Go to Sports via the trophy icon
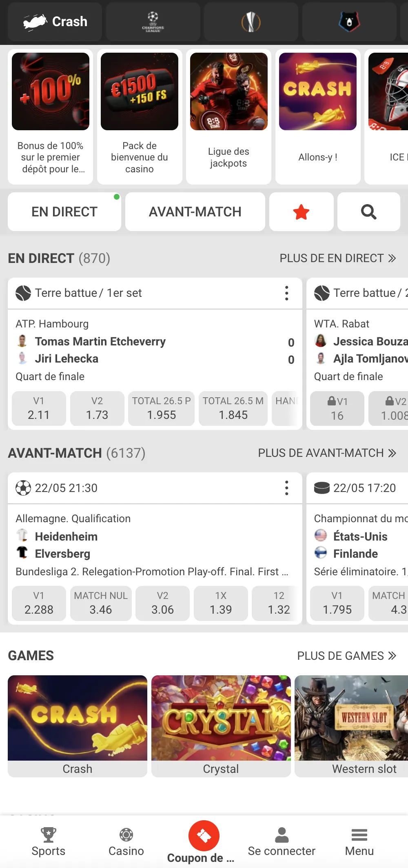408x868 pixels. click(49, 835)
